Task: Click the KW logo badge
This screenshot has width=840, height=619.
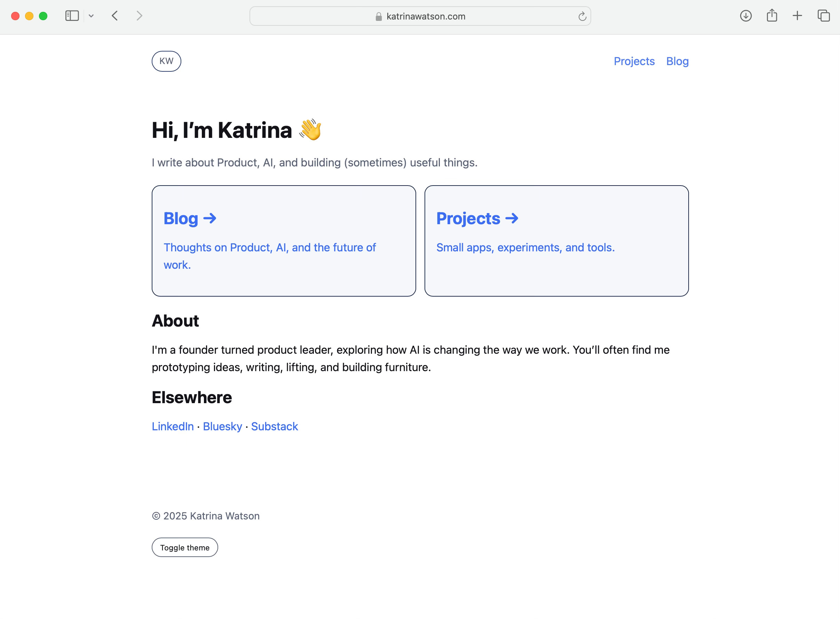Action: (x=166, y=61)
